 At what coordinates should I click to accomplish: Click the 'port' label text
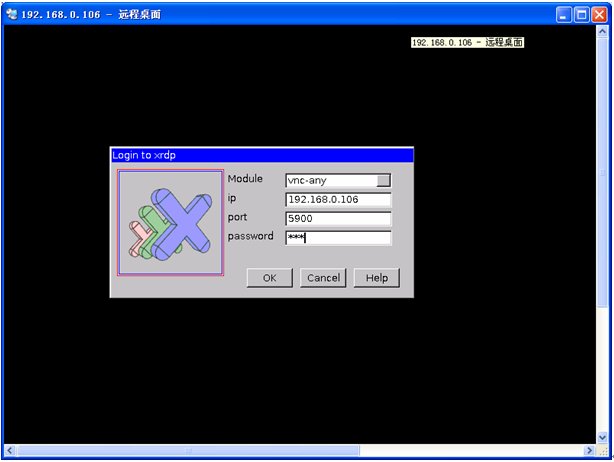pos(237,217)
